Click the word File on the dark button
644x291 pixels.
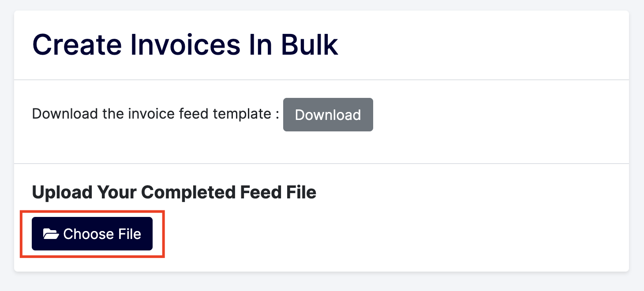[x=130, y=234]
